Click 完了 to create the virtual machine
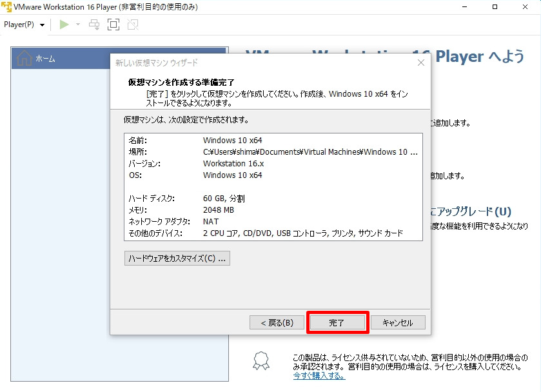 [x=337, y=322]
